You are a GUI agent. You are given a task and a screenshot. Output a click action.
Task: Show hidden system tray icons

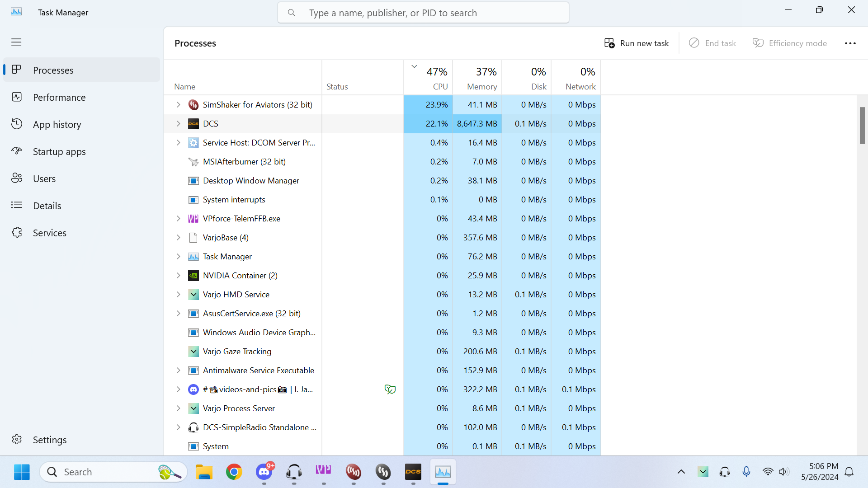coord(681,472)
